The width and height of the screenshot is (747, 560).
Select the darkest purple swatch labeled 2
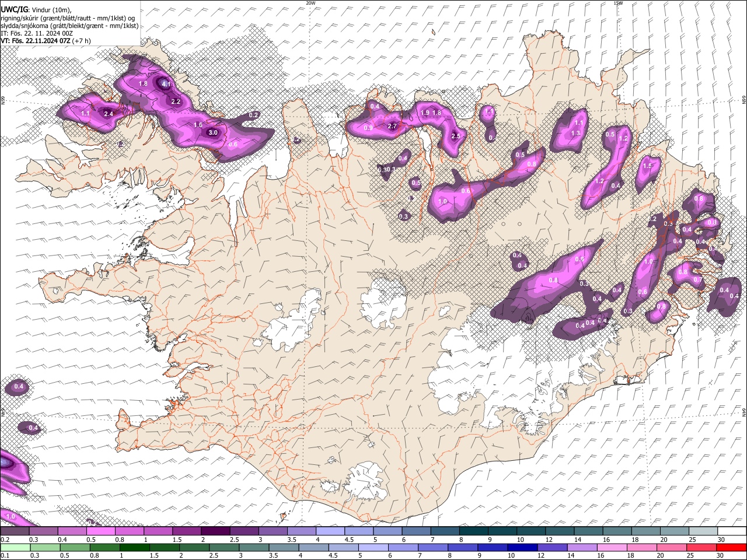click(215, 531)
